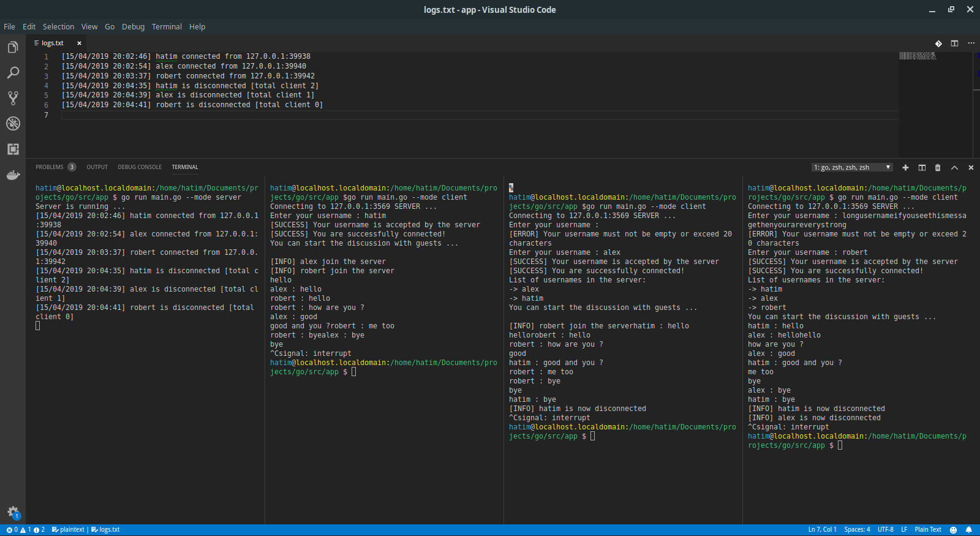The height and width of the screenshot is (536, 980).
Task: Click 'List of usernames in the server:' in fourth terminal
Action: click(x=816, y=280)
